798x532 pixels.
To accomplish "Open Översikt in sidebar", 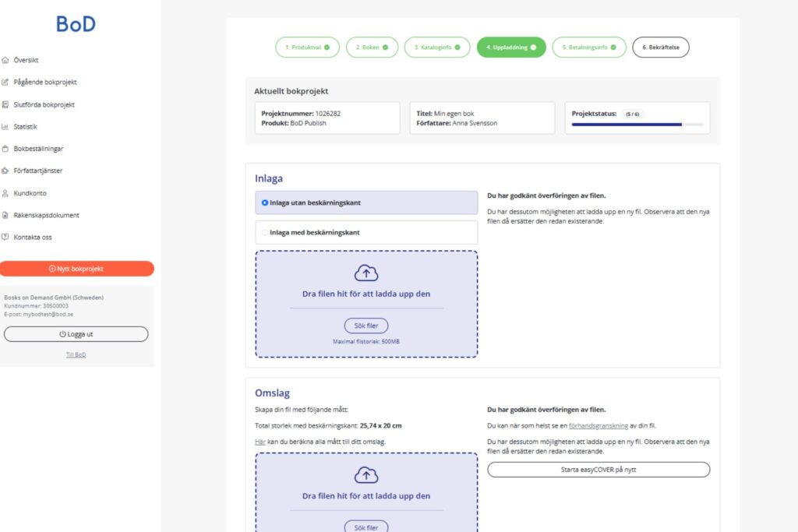I will (26, 60).
